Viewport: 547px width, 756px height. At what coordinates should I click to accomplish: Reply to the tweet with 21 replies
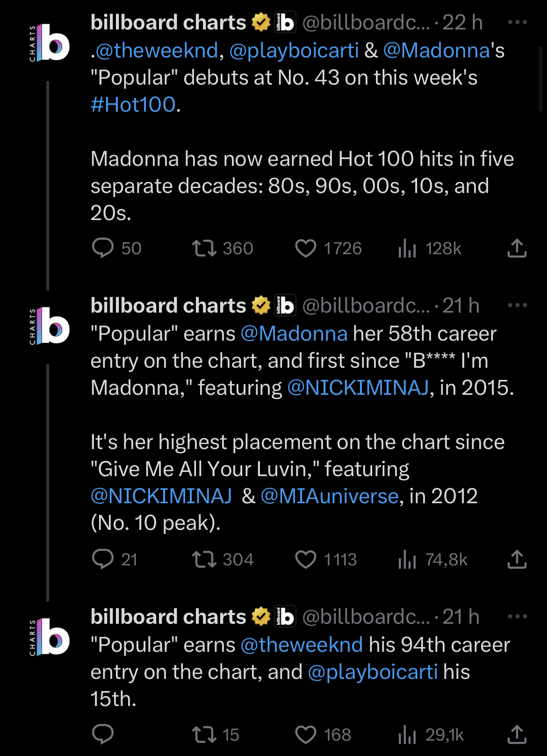103,559
